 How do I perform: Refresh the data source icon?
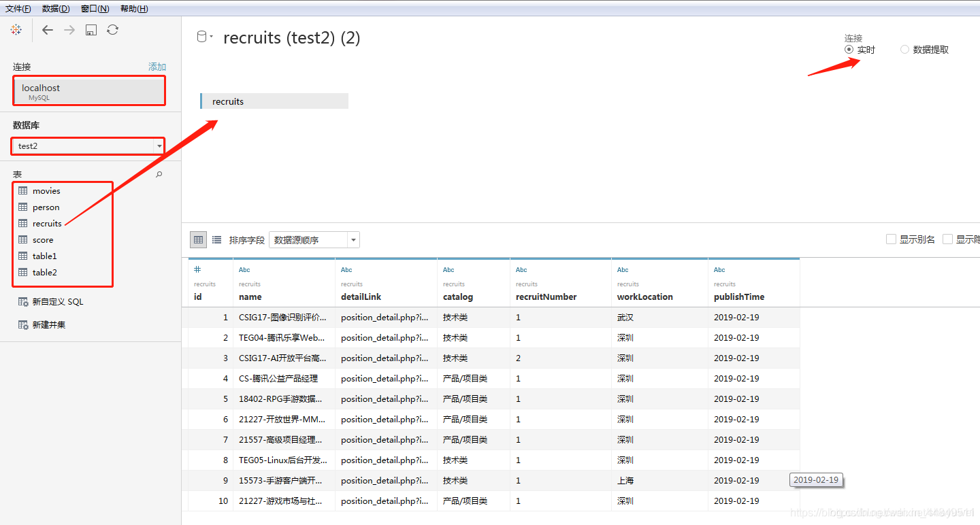pos(113,30)
